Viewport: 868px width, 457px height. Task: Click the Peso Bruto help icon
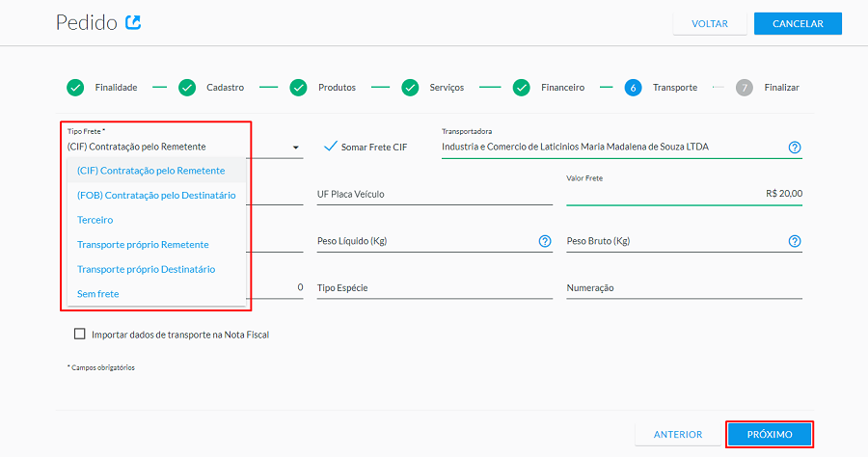[x=795, y=241]
